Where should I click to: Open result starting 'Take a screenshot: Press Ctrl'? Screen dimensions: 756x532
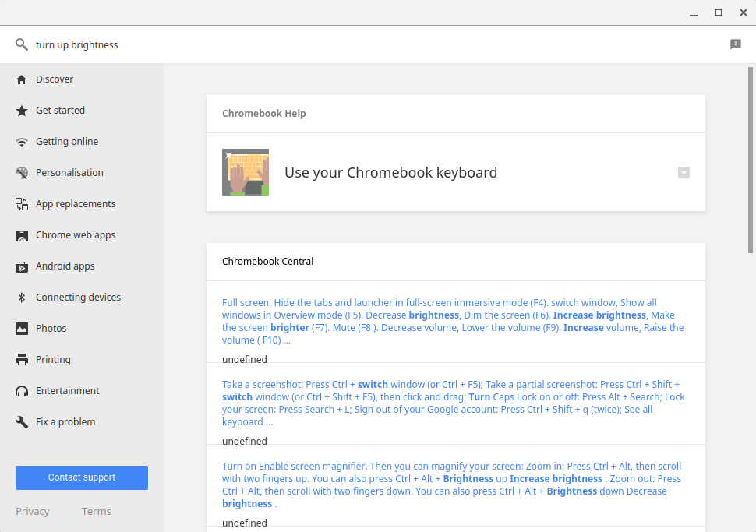click(454, 403)
